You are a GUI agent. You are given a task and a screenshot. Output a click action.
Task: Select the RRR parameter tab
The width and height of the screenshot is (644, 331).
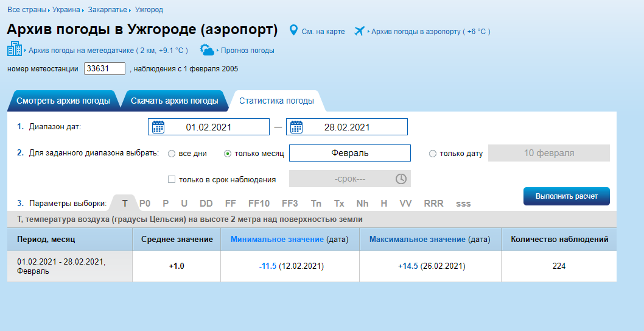pyautogui.click(x=434, y=204)
